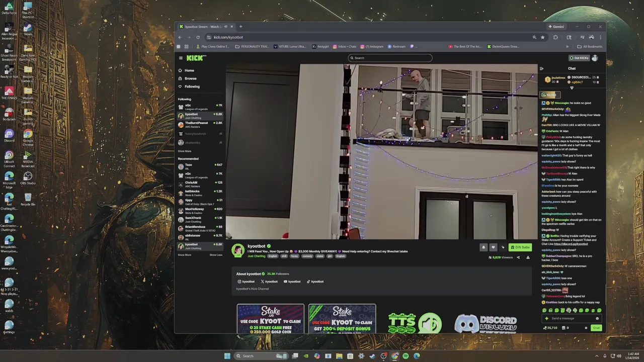Image resolution: width=644 pixels, height=362 pixels.
Task: Click the Discord panel image
Action: (x=485, y=324)
